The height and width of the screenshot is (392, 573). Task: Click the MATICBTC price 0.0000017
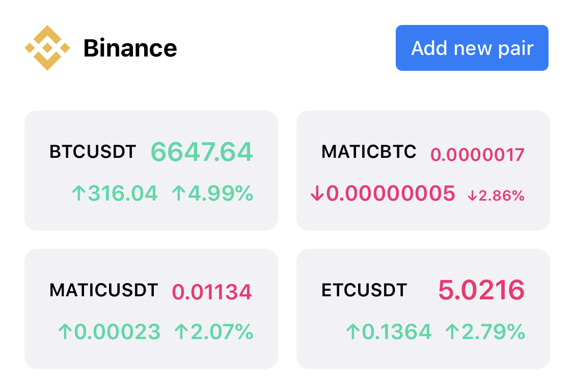(x=478, y=155)
